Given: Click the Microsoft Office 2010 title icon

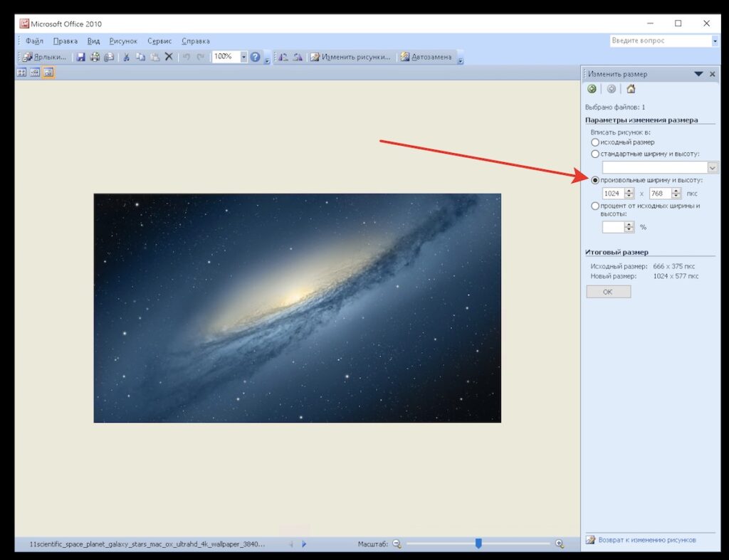Looking at the screenshot, I should pos(24,23).
